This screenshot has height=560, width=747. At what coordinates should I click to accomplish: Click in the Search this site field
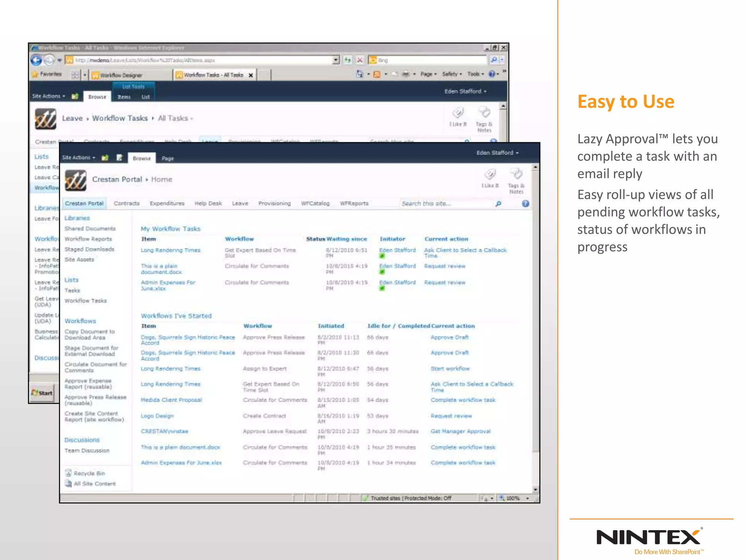point(446,203)
